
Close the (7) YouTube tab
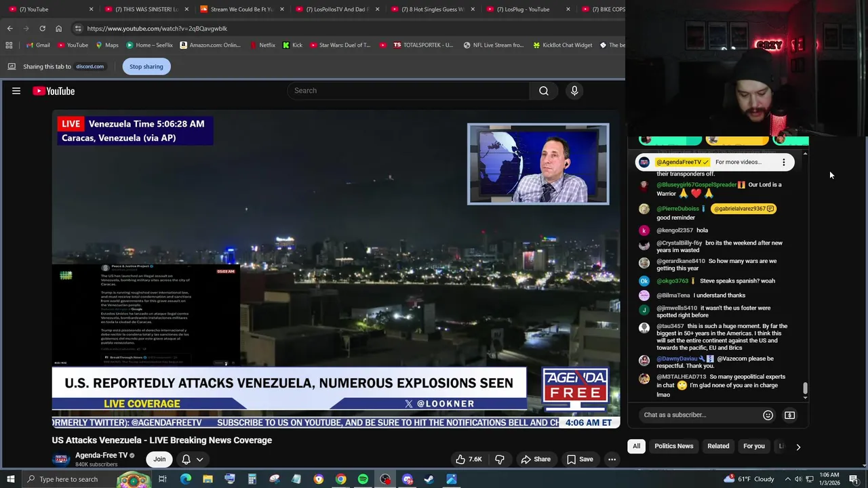coord(91,9)
